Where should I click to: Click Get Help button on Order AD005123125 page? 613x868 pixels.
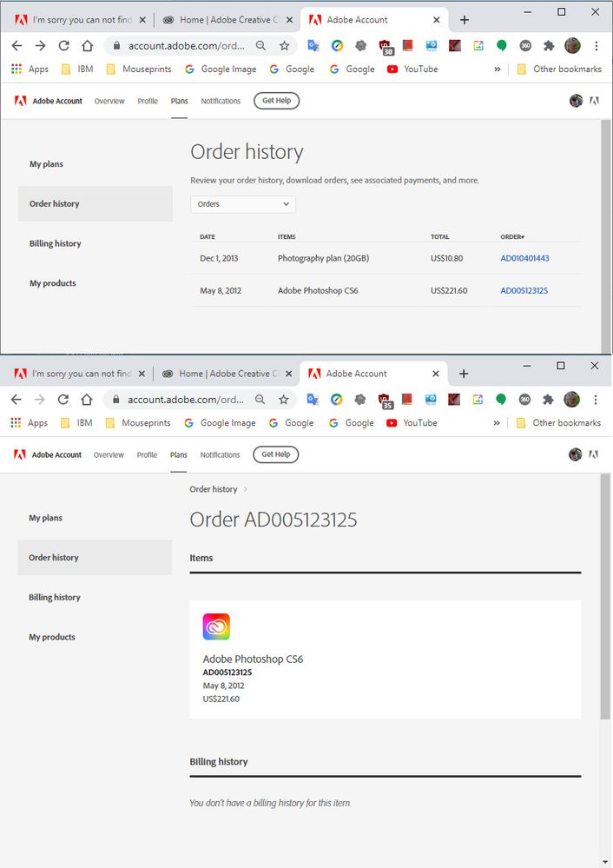point(276,454)
